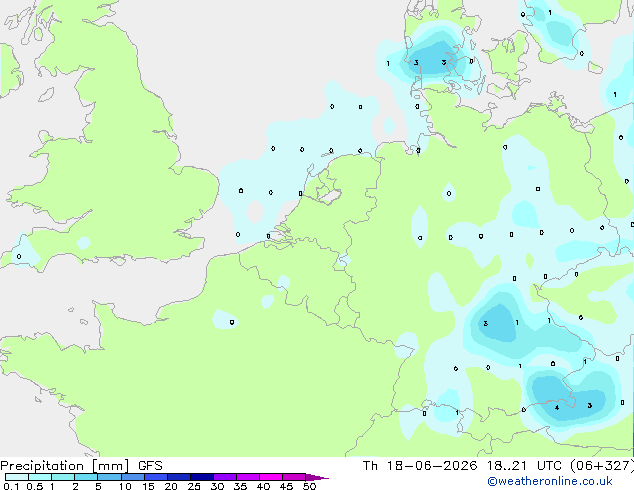
Task: Pick the magenta swatch between 40 and 45
Action: 271,477
